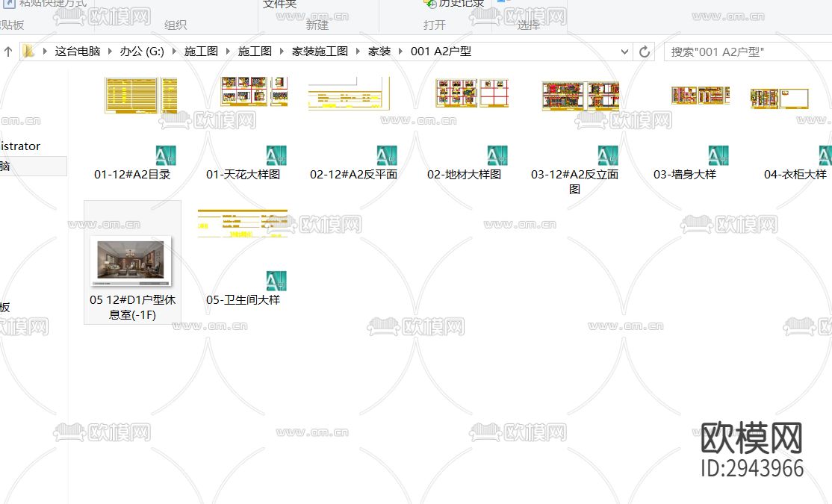Expand the chevron next to 施工图
Viewport: 832px width, 504px height.
point(227,51)
